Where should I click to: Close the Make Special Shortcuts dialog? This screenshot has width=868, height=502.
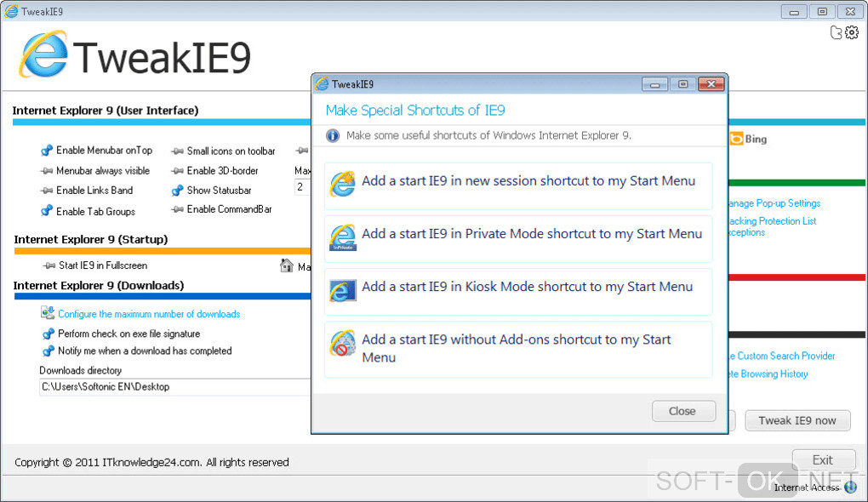tap(682, 411)
